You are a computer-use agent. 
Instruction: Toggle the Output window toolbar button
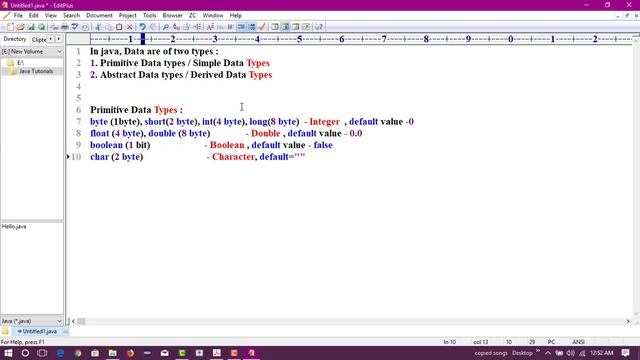pyautogui.click(x=296, y=27)
